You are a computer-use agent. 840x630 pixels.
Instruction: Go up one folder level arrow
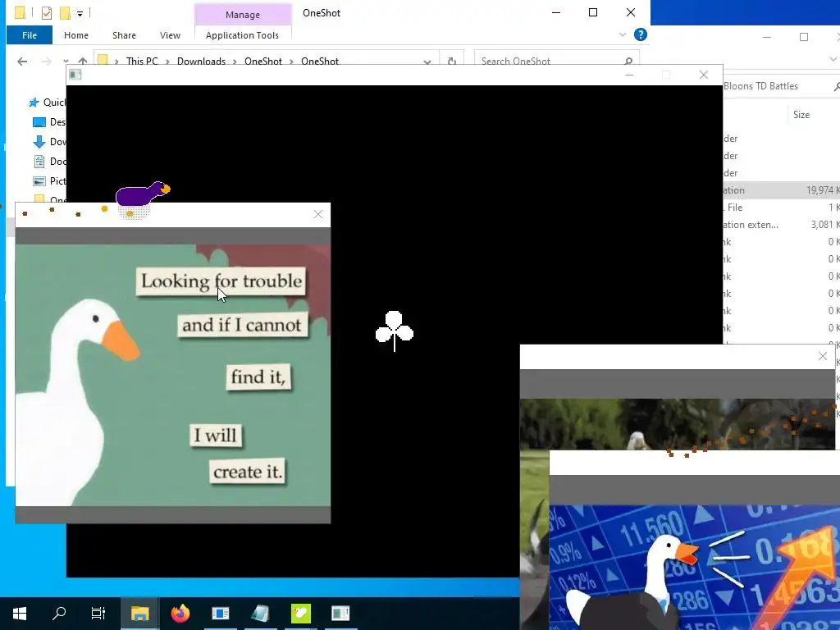coord(83,61)
